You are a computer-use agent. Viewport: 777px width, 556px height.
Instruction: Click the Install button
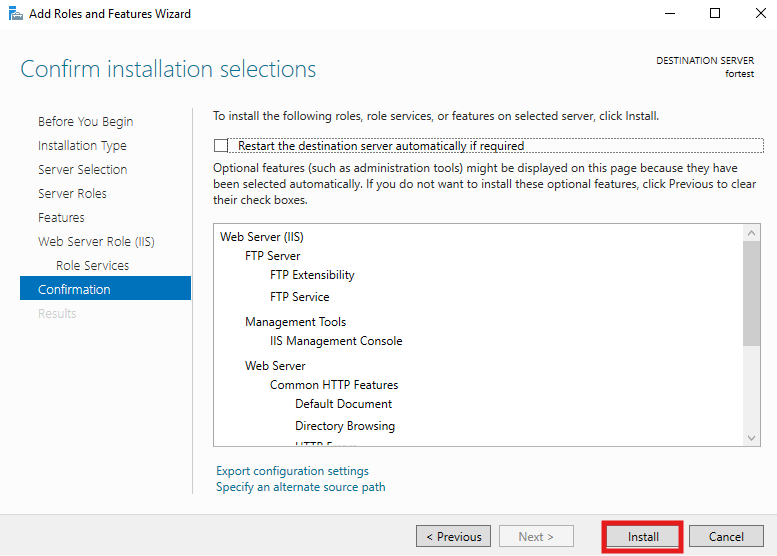(643, 537)
